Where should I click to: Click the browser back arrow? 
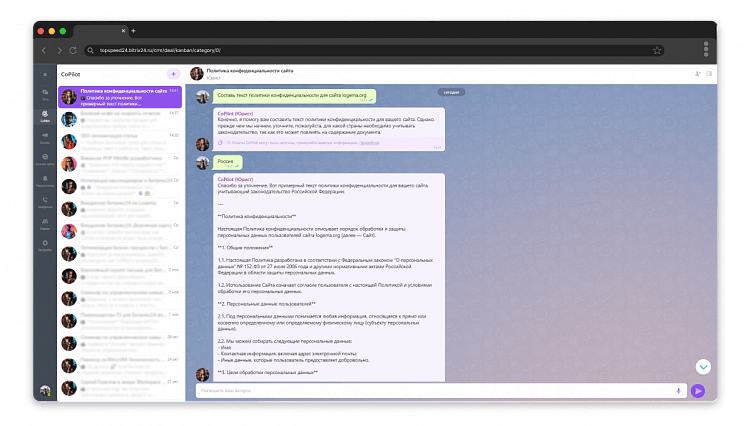tap(44, 50)
